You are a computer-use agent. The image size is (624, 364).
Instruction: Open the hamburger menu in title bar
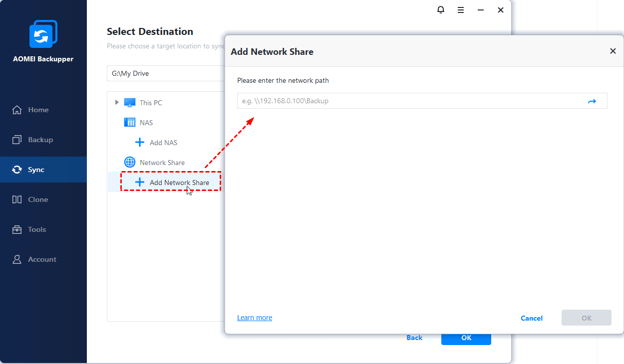point(461,10)
